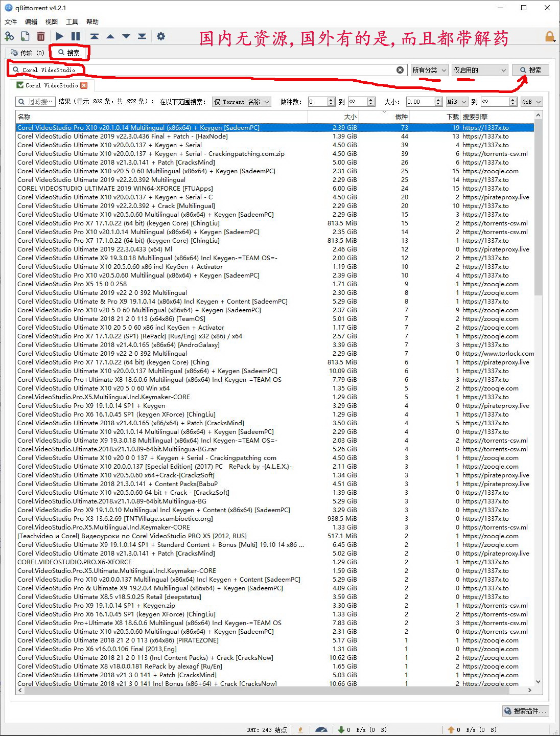Click the maximum seeds spinner arrows
This screenshot has width=560, height=736.
371,102
